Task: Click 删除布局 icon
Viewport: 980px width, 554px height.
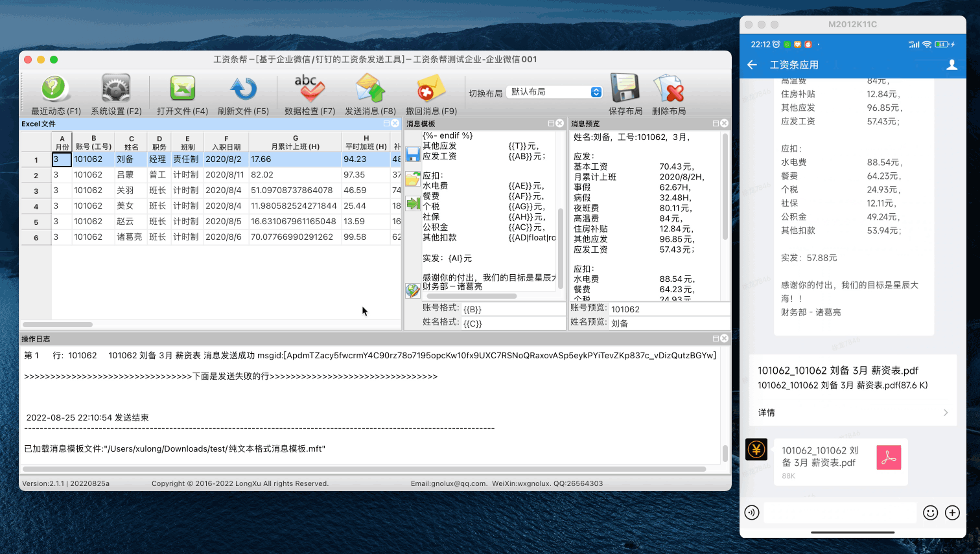Action: tap(669, 87)
